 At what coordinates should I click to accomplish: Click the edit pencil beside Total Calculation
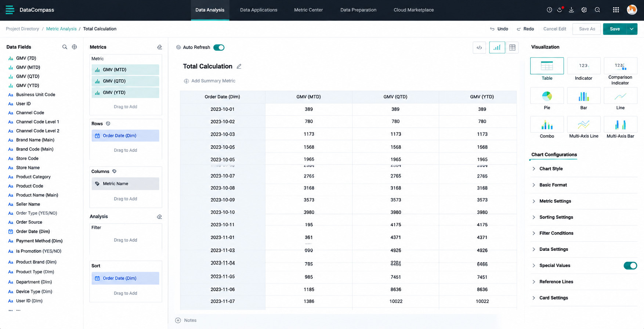[x=239, y=66]
